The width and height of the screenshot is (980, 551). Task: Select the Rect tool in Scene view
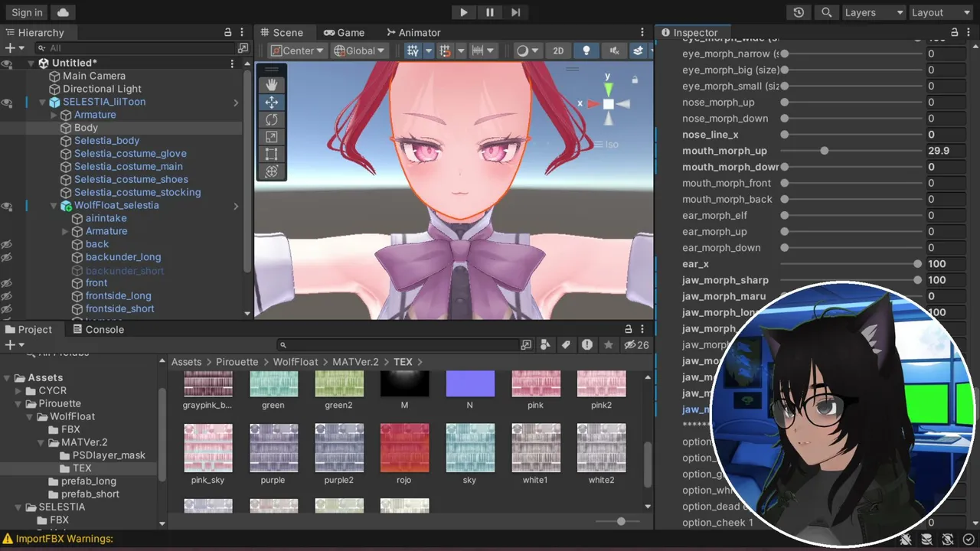[x=272, y=155]
